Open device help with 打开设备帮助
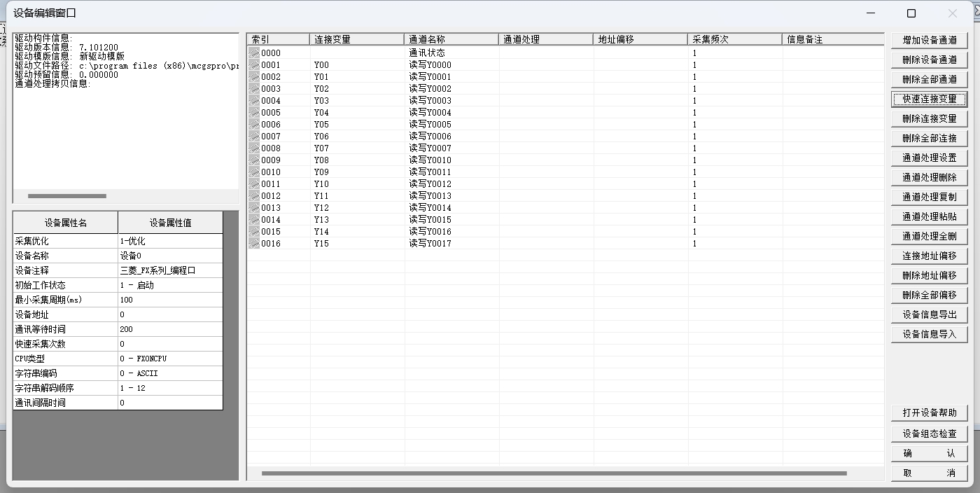980x493 pixels. (929, 412)
